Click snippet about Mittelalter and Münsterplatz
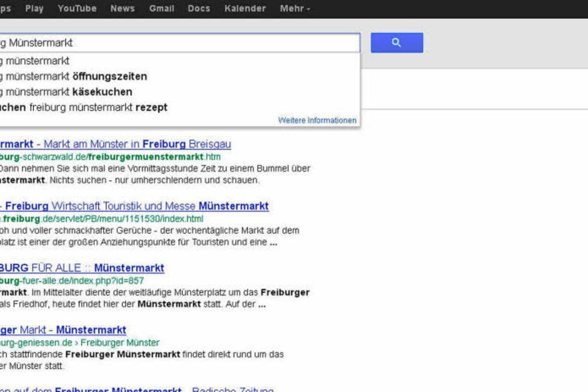This screenshot has height=392, width=588. pos(155,292)
